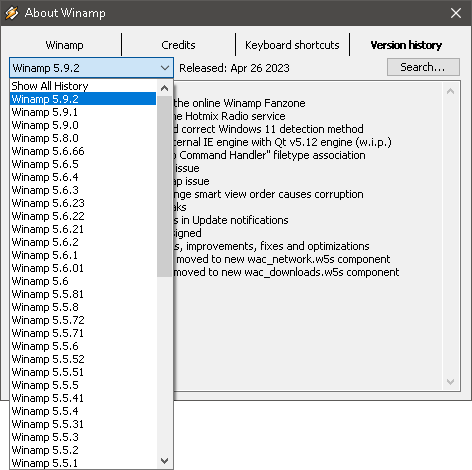472x470 pixels.
Task: Select Winamp 5.5.2 entry
Action: click(x=83, y=450)
